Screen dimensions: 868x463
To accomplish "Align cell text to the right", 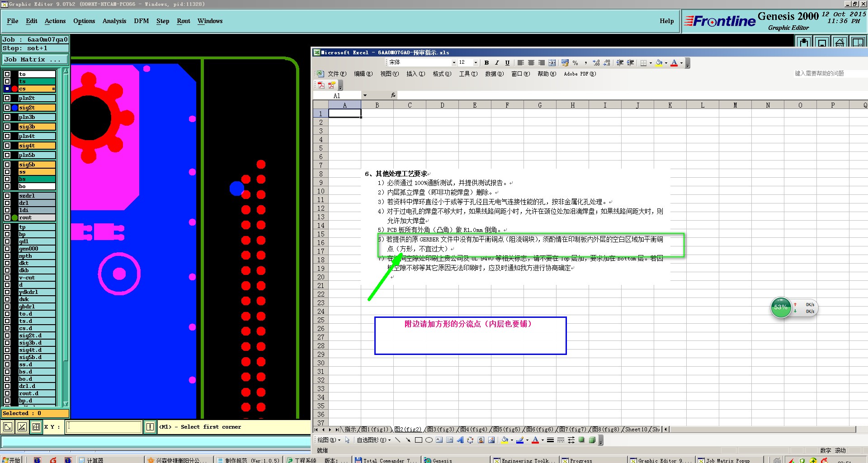I will (x=542, y=63).
